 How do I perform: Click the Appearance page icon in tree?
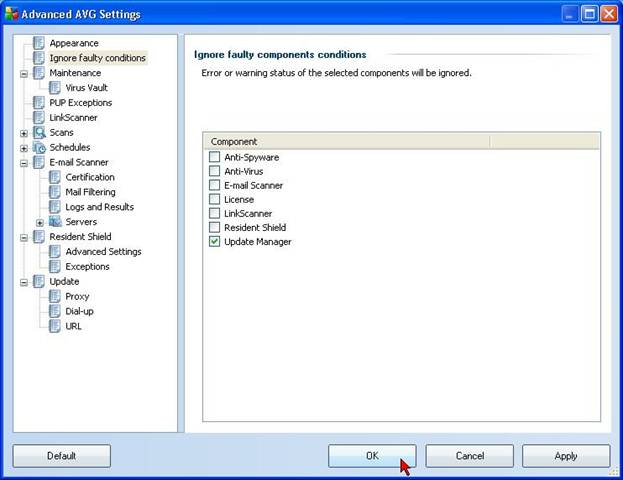(39, 43)
